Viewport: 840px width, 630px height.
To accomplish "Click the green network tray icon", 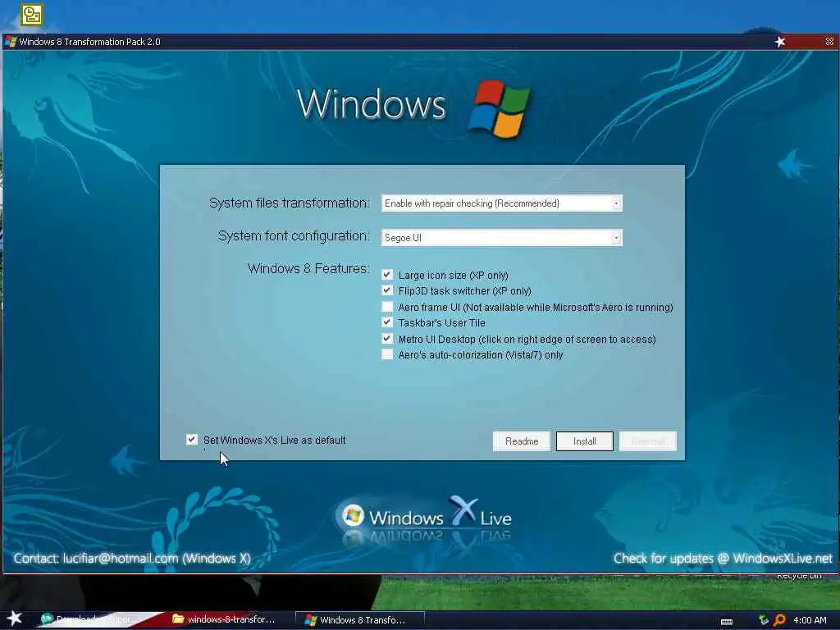I will pyautogui.click(x=764, y=620).
